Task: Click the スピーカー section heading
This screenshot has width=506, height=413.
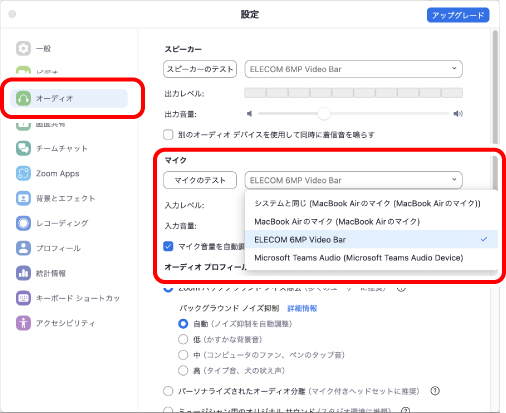Action: coord(183,49)
